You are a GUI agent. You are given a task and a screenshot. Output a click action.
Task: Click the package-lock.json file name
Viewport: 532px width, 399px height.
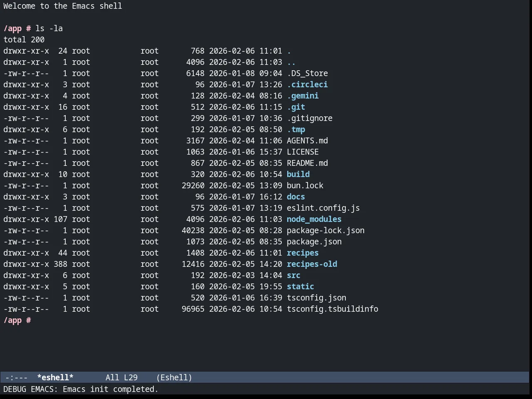tap(325, 230)
